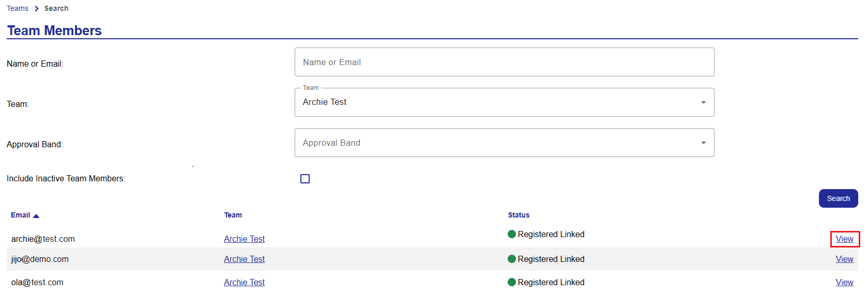Click green status dot for jijo@demo.com

[512, 259]
